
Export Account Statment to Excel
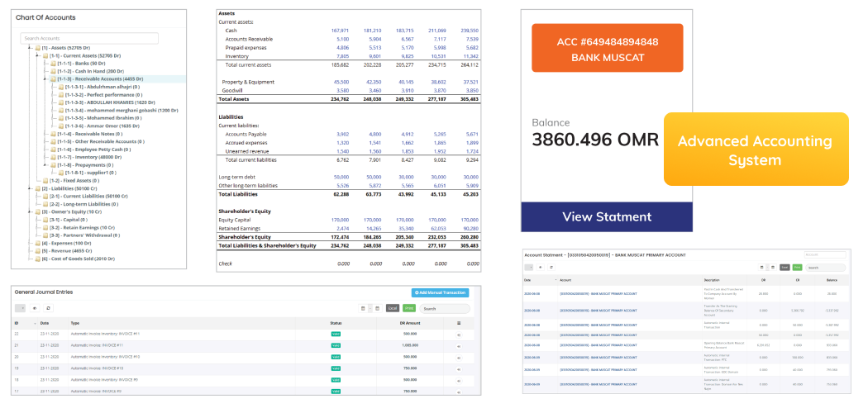pyautogui.click(x=785, y=267)
